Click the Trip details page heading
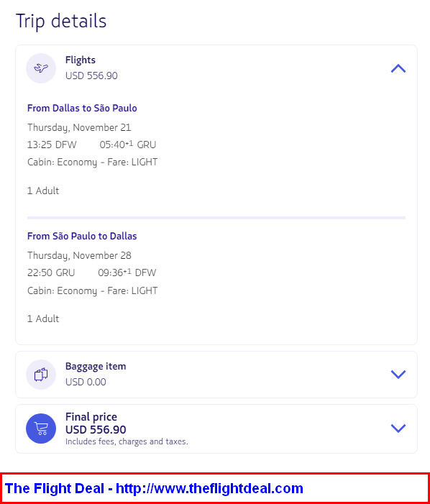 click(61, 22)
